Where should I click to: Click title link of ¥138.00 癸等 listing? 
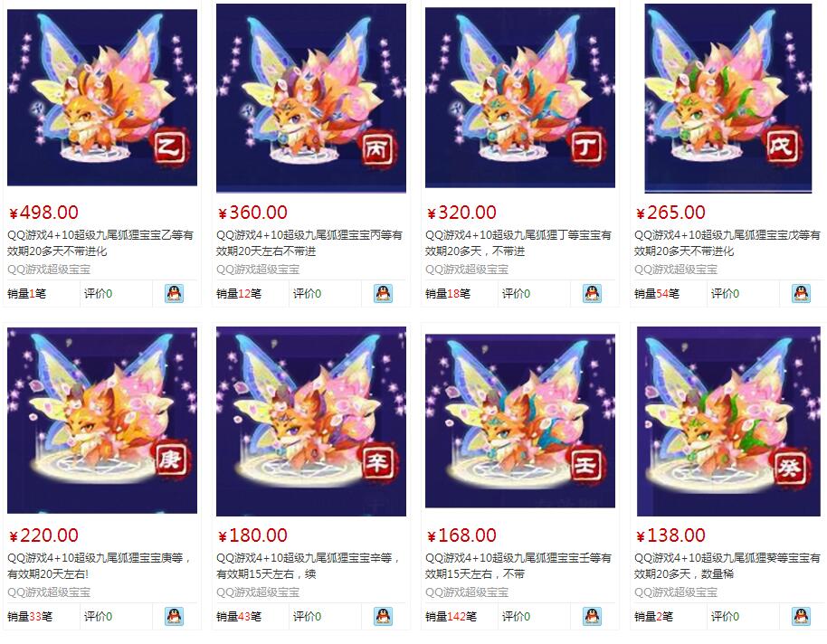[727, 565]
